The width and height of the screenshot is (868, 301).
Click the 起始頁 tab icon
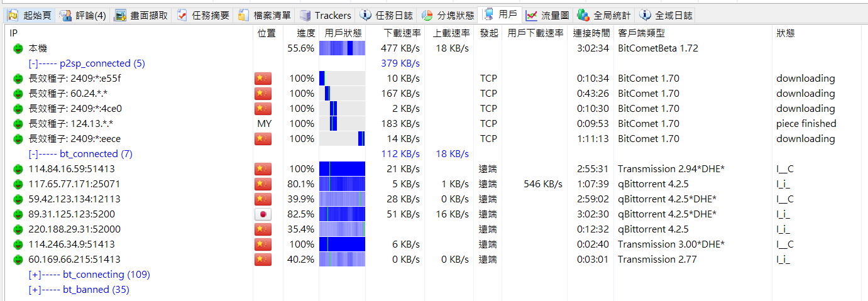[x=12, y=15]
